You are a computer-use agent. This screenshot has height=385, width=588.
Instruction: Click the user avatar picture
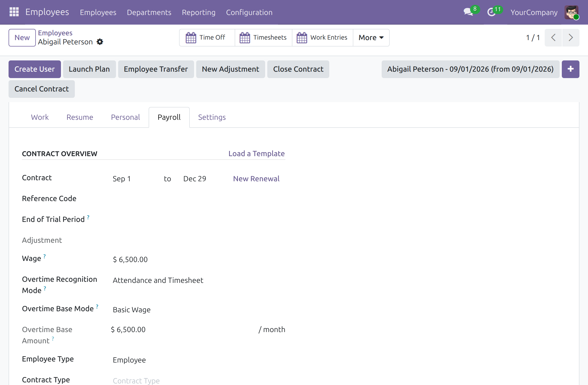pyautogui.click(x=571, y=12)
